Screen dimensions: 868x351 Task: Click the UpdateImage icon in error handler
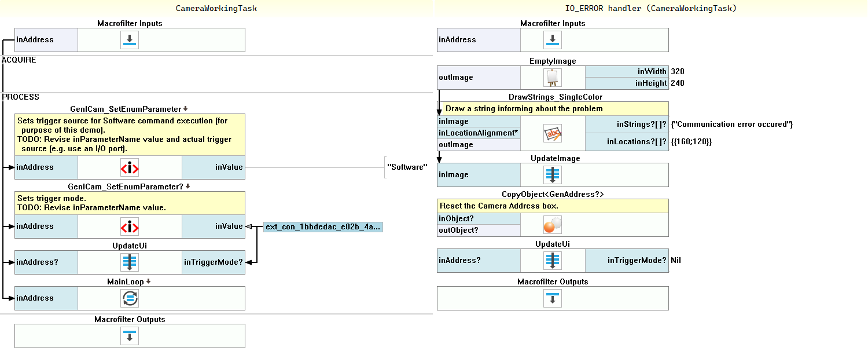(553, 174)
